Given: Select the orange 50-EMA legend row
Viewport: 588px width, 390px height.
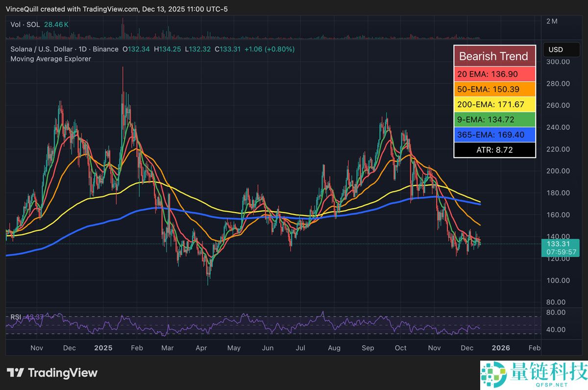Looking at the screenshot, I should coord(494,89).
